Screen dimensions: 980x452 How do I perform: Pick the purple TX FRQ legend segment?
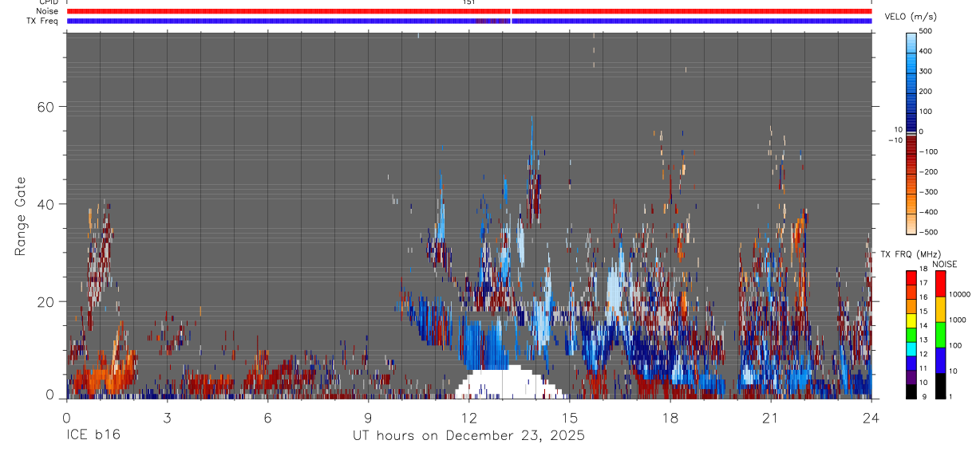click(911, 377)
